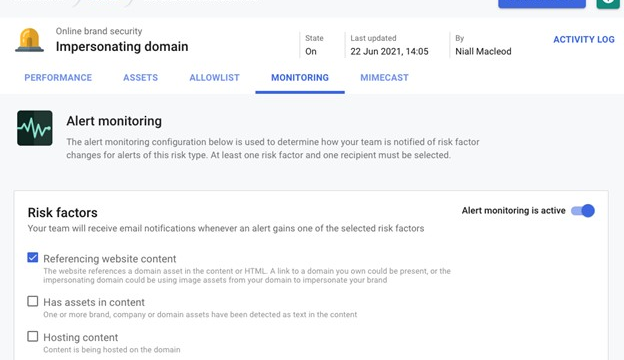Click the Hosting content label text
This screenshot has width=624, height=360.
coord(81,337)
